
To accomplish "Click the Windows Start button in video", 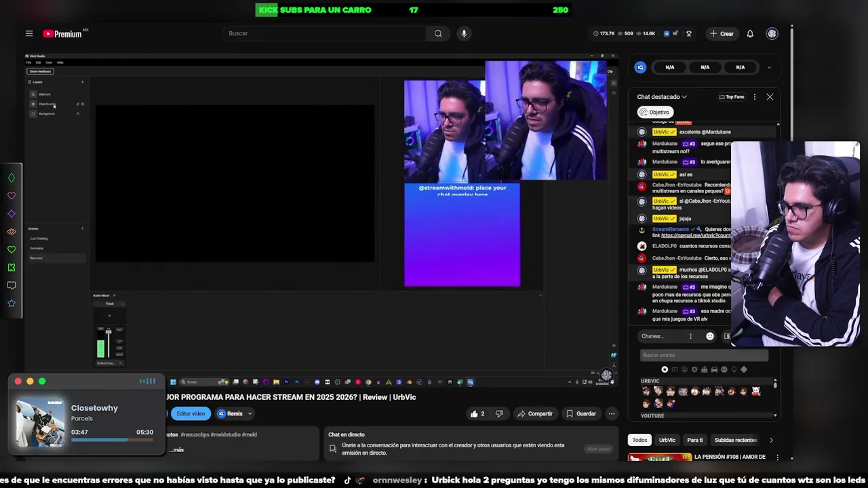I will click(x=173, y=382).
